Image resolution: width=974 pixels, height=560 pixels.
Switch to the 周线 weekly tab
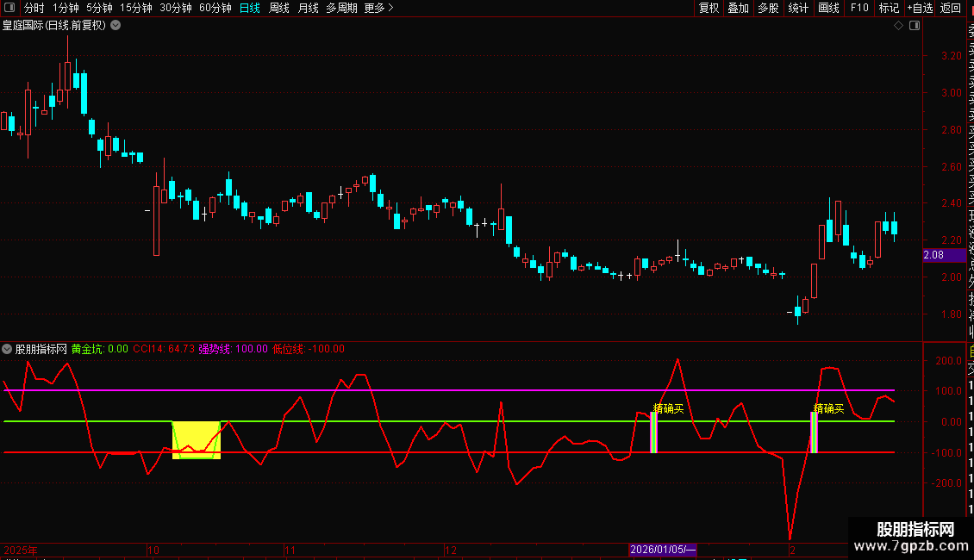pyautogui.click(x=279, y=9)
